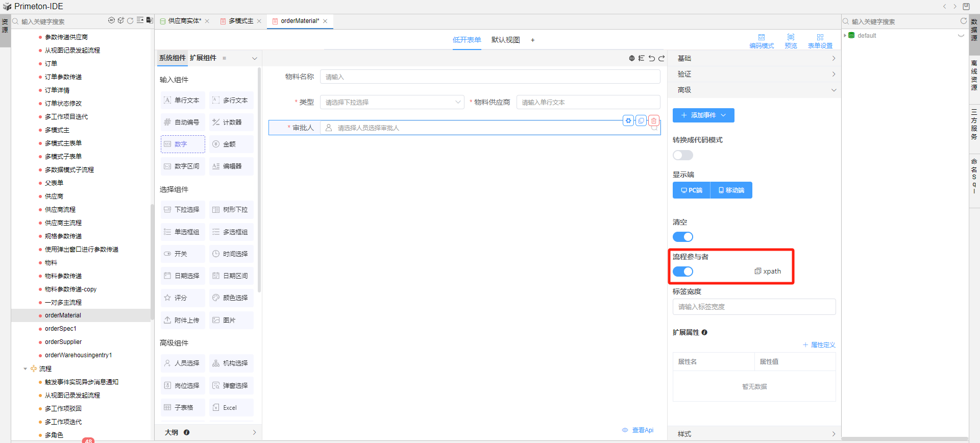This screenshot has height=443, width=980.
Task: Click the 添加事件 button
Action: [x=703, y=115]
